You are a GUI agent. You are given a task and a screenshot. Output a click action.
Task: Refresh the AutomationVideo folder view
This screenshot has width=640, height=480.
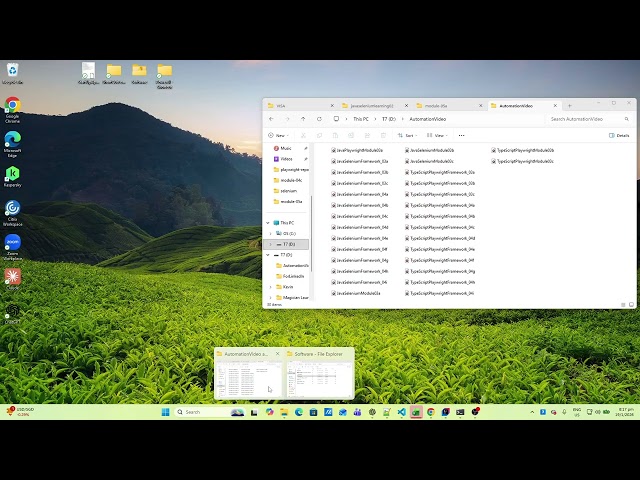[319, 119]
